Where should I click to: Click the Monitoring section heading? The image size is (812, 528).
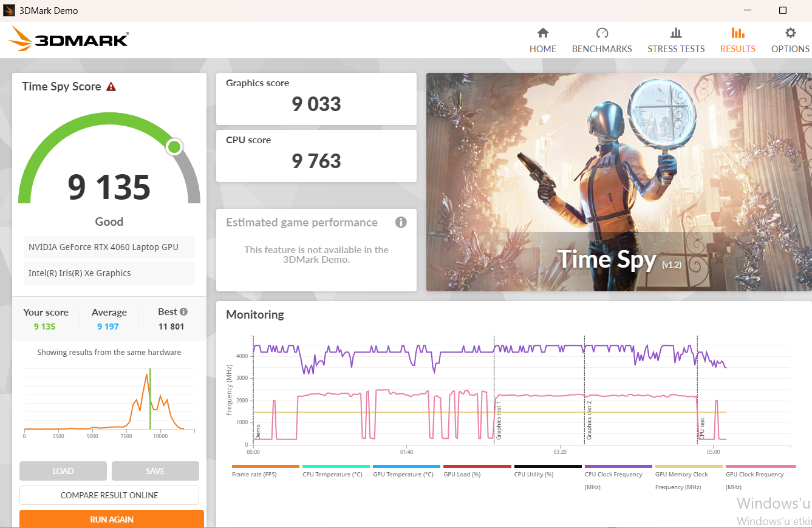click(x=255, y=314)
